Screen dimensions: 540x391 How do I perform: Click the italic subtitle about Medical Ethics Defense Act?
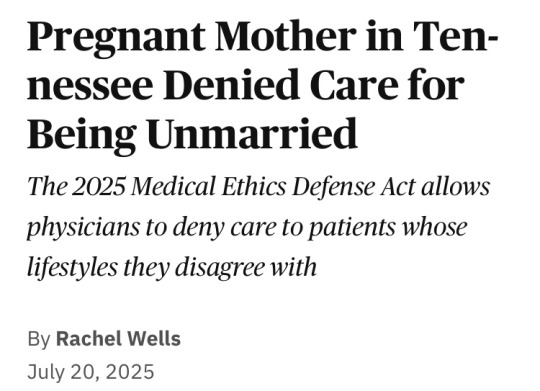tap(258, 227)
